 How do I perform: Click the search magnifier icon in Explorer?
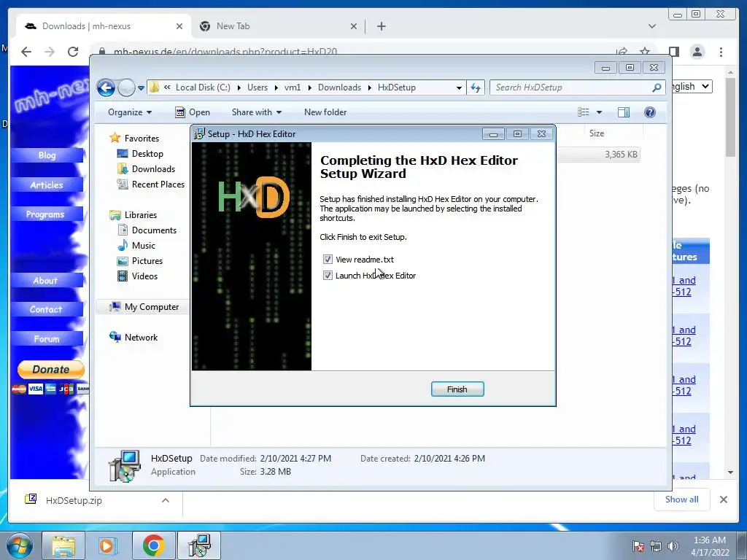pos(657,87)
